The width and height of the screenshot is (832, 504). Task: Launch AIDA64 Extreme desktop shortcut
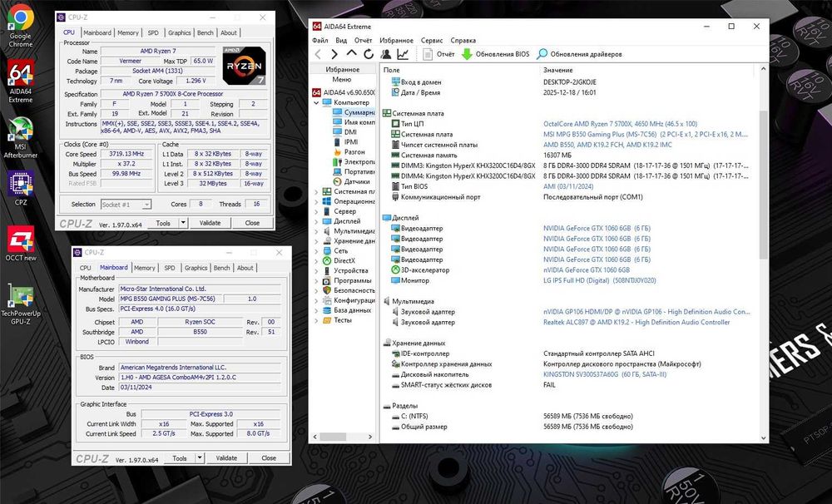click(x=20, y=82)
